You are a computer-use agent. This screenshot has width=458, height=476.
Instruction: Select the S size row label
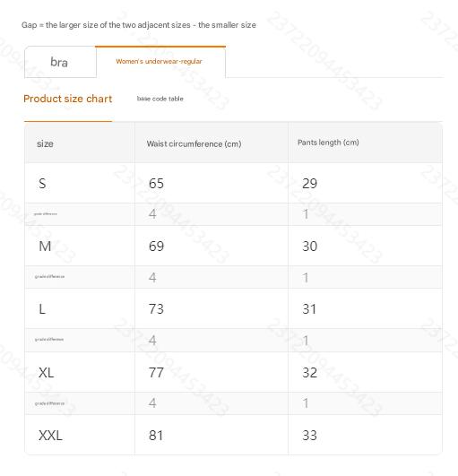[42, 184]
